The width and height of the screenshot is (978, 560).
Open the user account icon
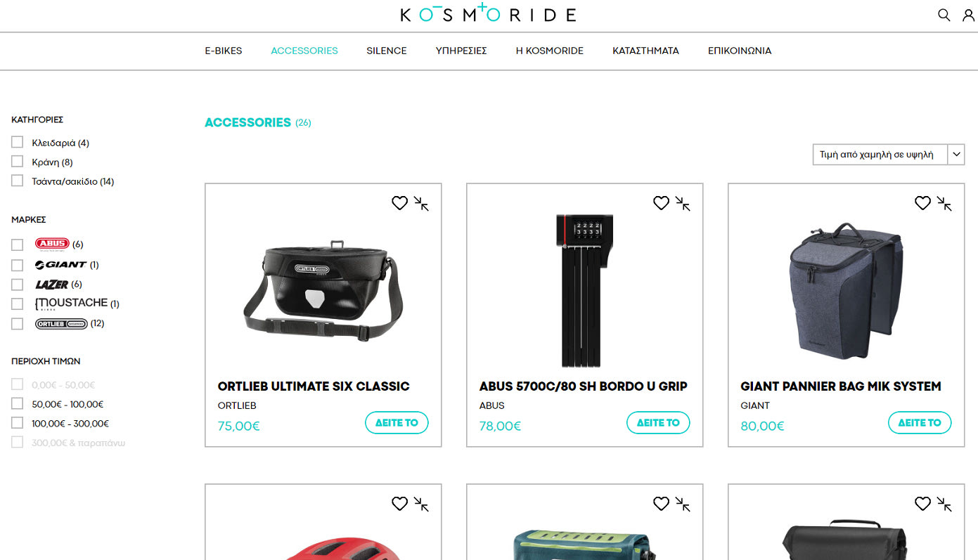[968, 15]
